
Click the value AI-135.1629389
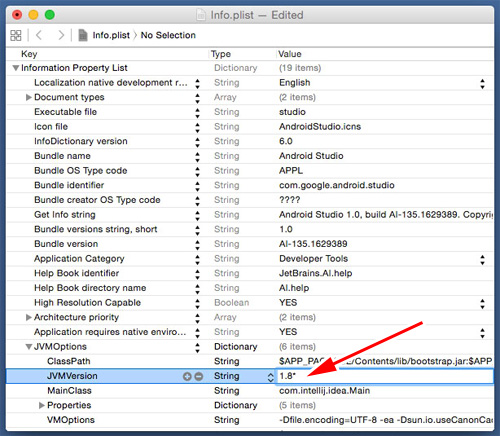click(313, 244)
